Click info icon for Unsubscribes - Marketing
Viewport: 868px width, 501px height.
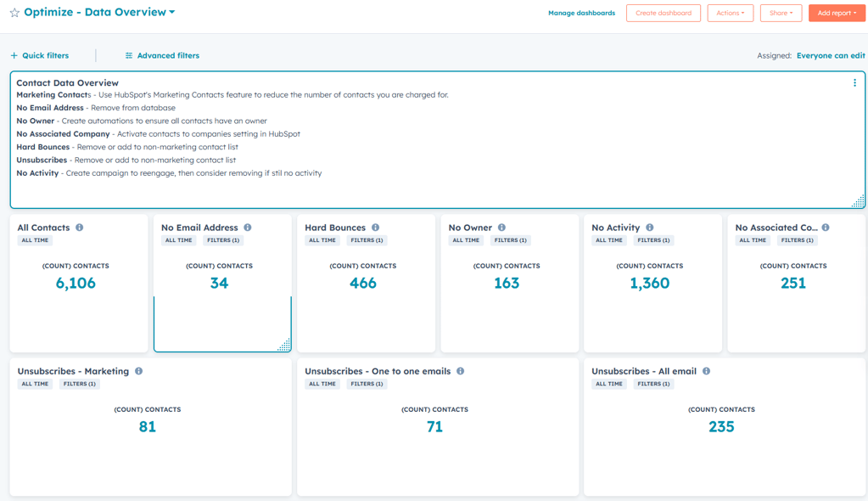[139, 371]
